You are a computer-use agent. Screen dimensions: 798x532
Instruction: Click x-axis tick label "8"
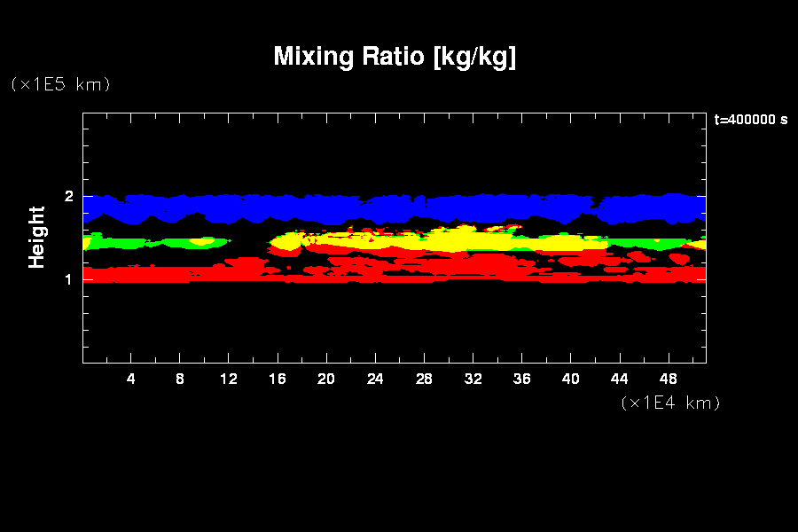click(180, 379)
